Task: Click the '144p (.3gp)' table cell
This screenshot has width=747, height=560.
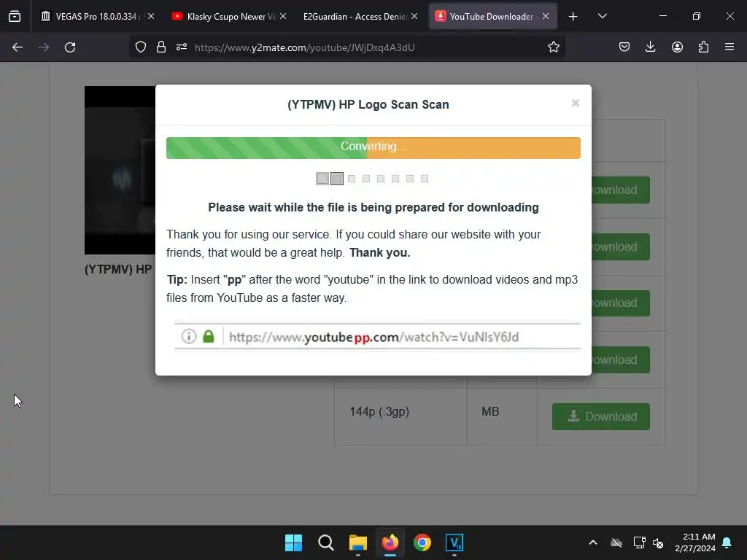Action: [400, 416]
